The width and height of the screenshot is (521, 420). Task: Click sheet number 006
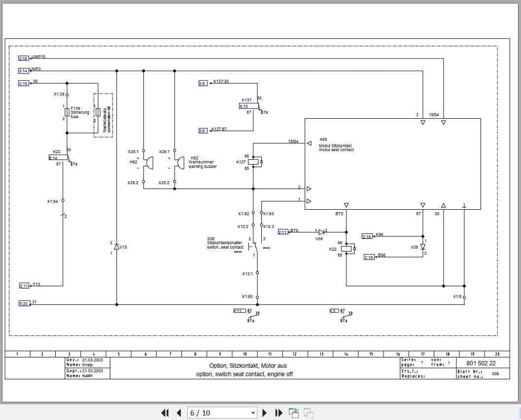495,374
